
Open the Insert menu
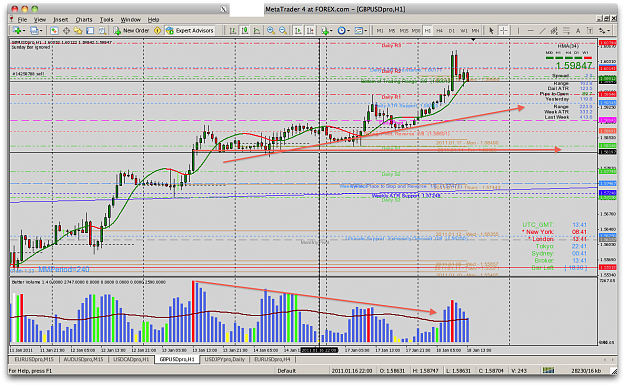pyautogui.click(x=61, y=19)
